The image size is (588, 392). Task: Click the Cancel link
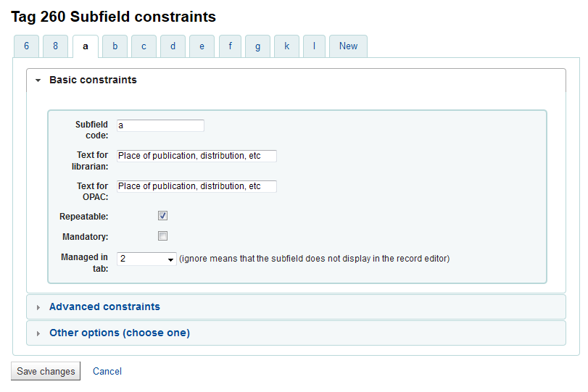click(107, 371)
